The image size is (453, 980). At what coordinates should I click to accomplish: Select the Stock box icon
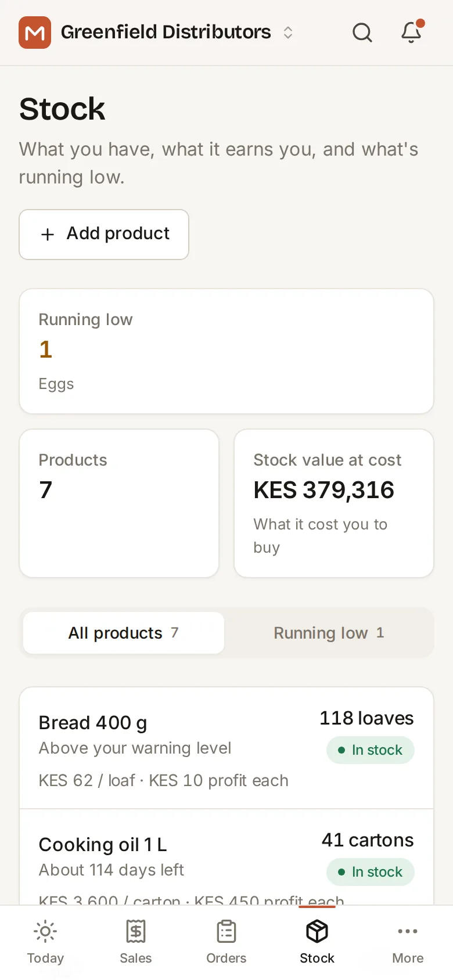317,931
